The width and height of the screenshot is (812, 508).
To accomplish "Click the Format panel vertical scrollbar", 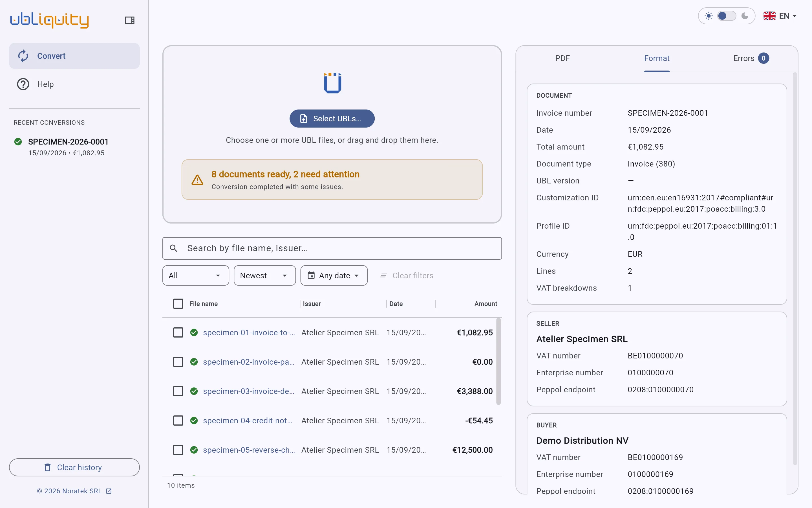I will 795,269.
